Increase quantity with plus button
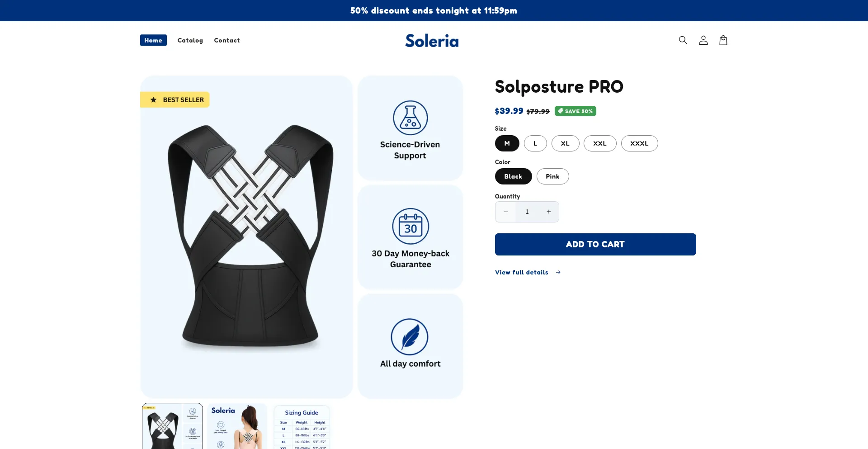 point(549,212)
